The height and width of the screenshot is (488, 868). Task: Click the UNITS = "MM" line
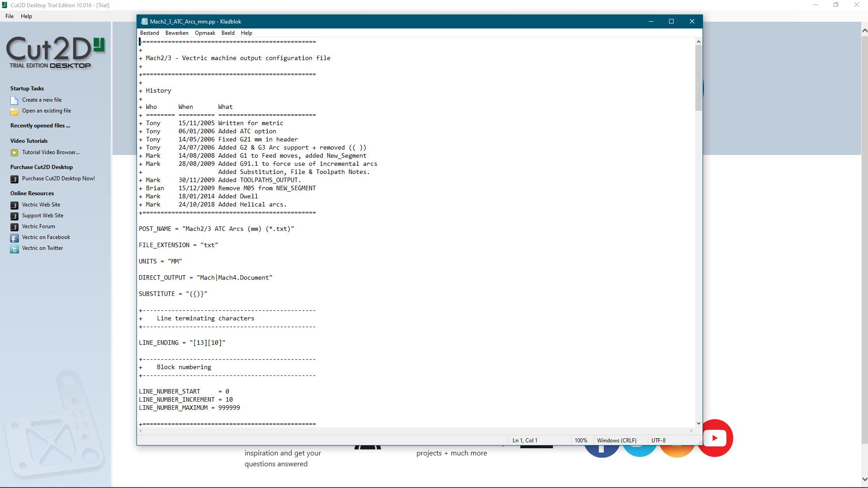coord(160,261)
